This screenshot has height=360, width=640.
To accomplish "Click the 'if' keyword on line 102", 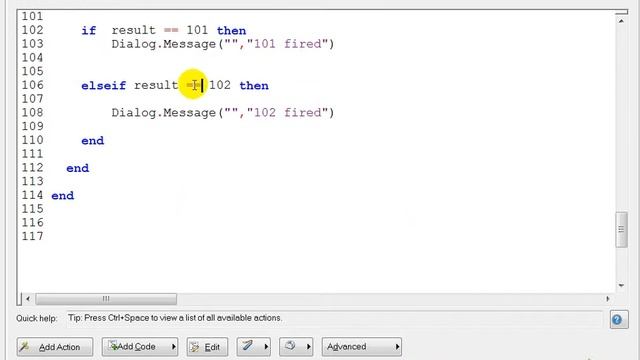I will coord(89,31).
